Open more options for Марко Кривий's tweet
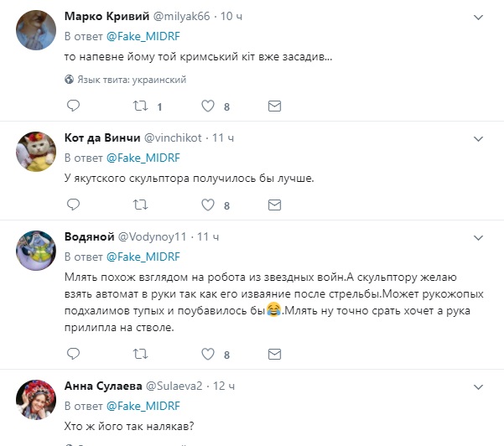Viewport: 504px width, 446px height. [x=478, y=16]
